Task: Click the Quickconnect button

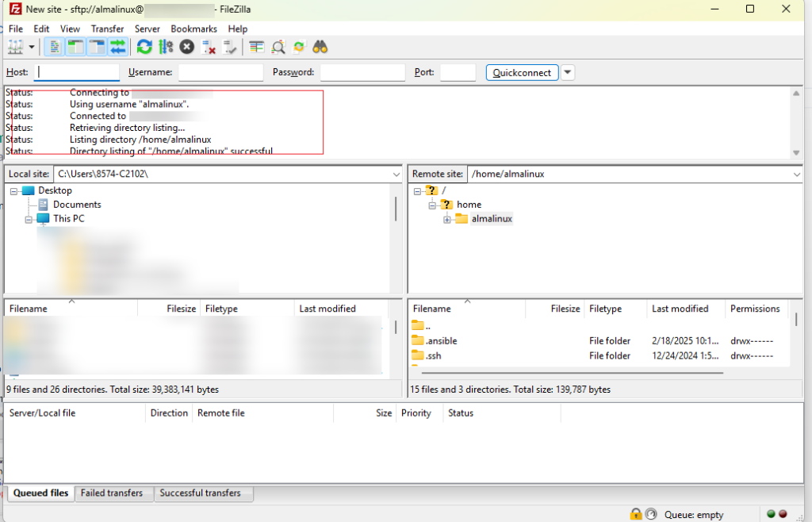Action: click(522, 72)
